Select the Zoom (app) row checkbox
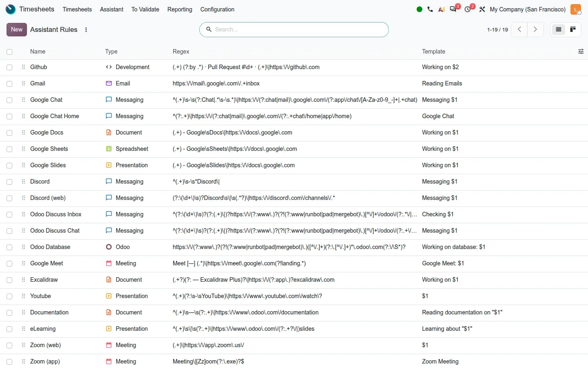The width and height of the screenshot is (588, 368). pyautogui.click(x=9, y=362)
